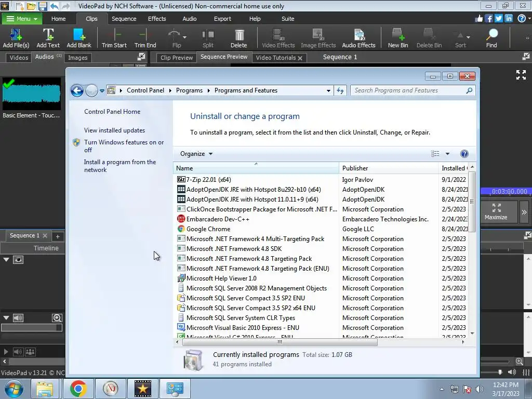This screenshot has height=399, width=532.
Task: Expand toolbar overflow chevron
Action: tap(527, 38)
